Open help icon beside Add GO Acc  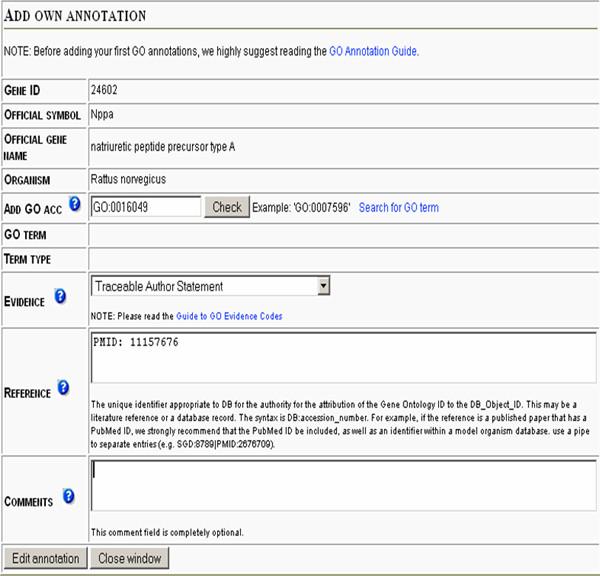click(x=75, y=204)
